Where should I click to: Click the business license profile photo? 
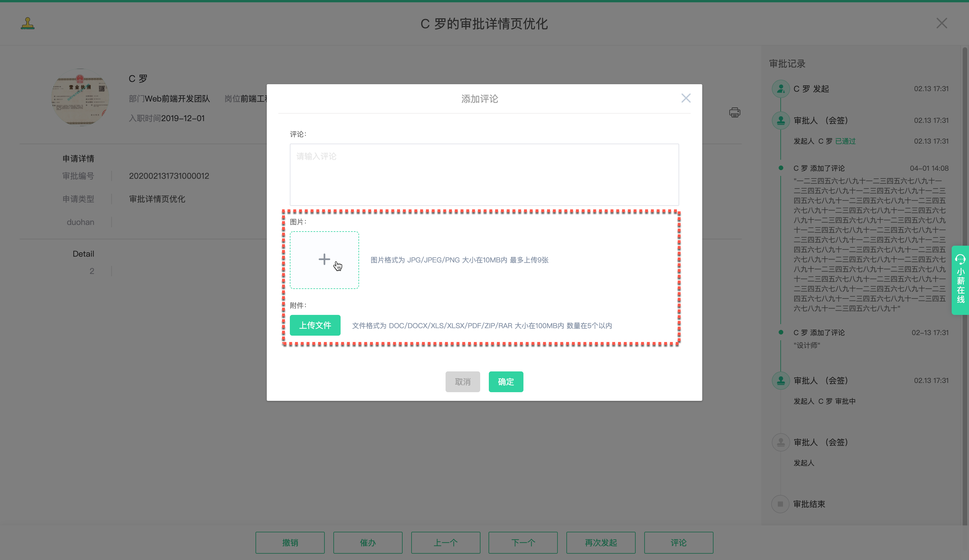[x=80, y=97]
